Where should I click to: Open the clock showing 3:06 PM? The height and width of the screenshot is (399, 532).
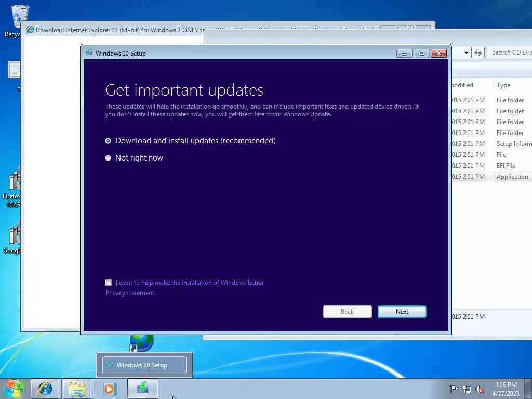[x=506, y=389]
